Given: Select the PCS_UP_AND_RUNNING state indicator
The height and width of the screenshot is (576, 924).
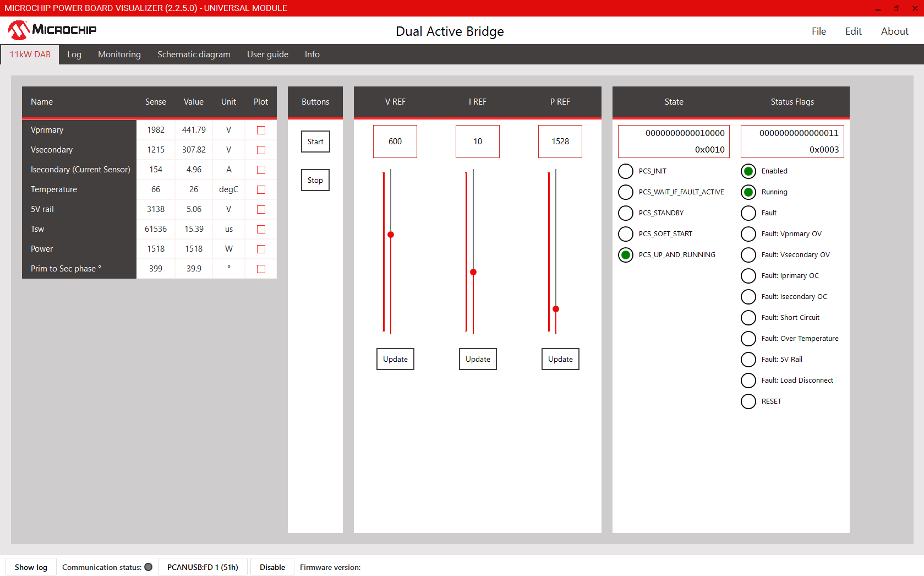Looking at the screenshot, I should click(626, 255).
